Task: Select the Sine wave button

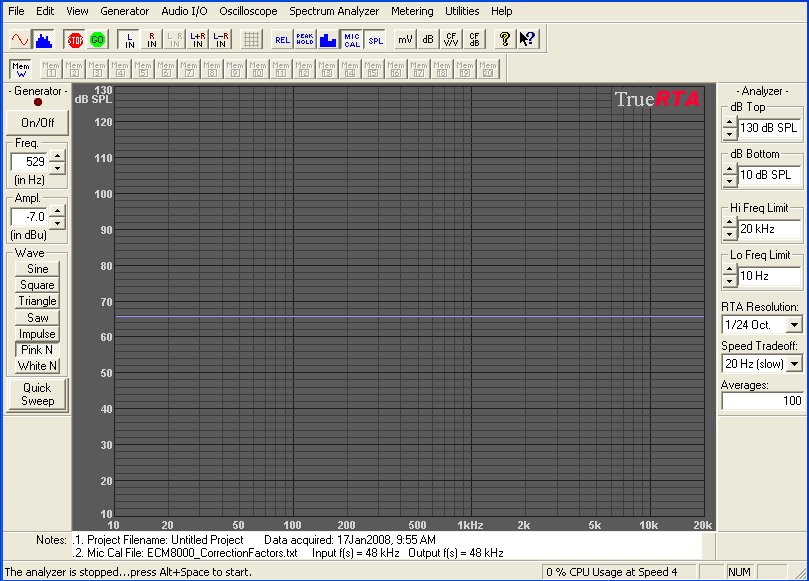Action: (x=38, y=269)
